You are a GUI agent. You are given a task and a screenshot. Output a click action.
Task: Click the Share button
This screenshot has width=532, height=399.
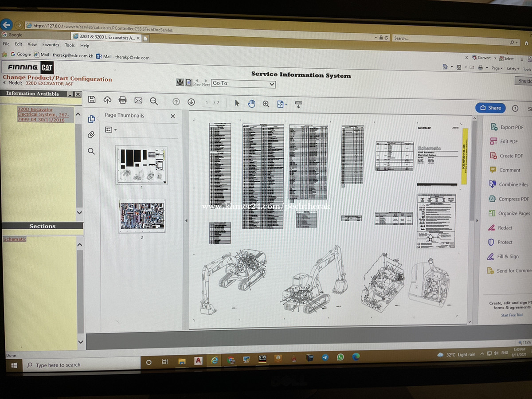click(x=490, y=108)
